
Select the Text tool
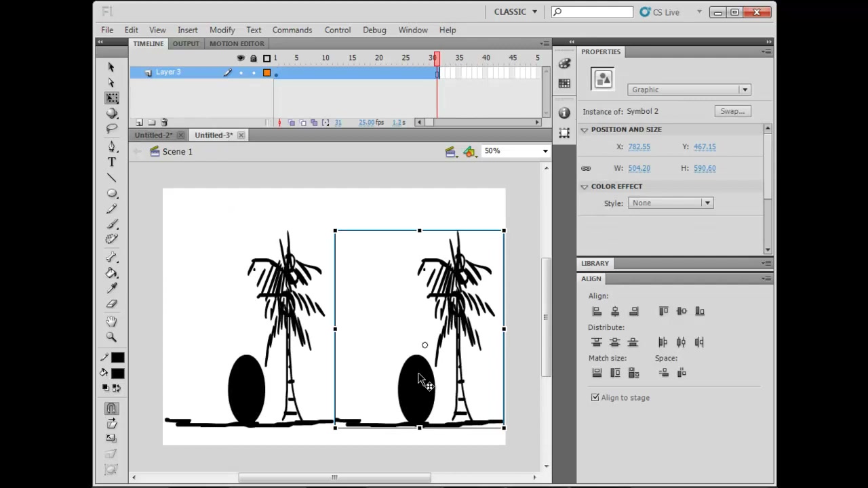click(x=112, y=162)
